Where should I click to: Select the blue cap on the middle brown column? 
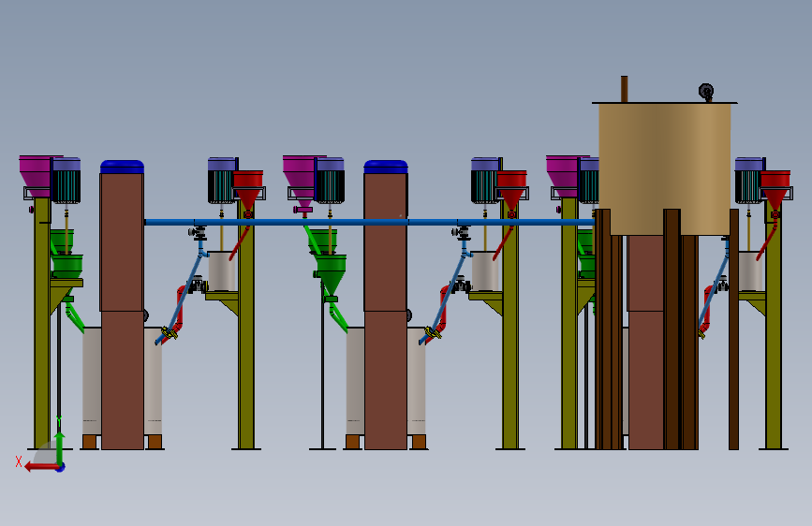pyautogui.click(x=386, y=167)
